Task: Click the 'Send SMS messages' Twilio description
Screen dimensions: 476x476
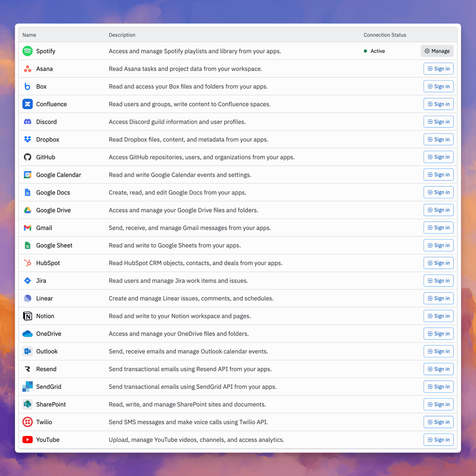Action: click(x=188, y=422)
